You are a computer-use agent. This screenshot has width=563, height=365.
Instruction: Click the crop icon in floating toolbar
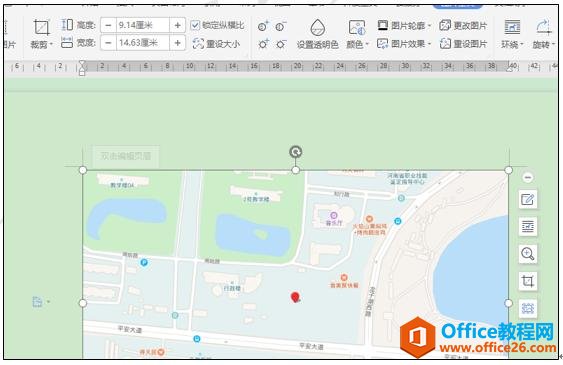pos(528,281)
